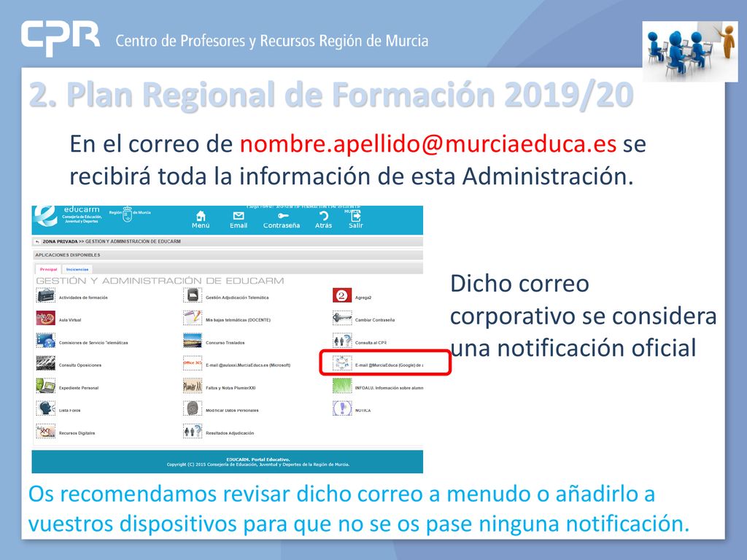Image resolution: width=747 pixels, height=560 pixels.
Task: Open the Actividades de formación briefcase icon
Action: pos(46,296)
